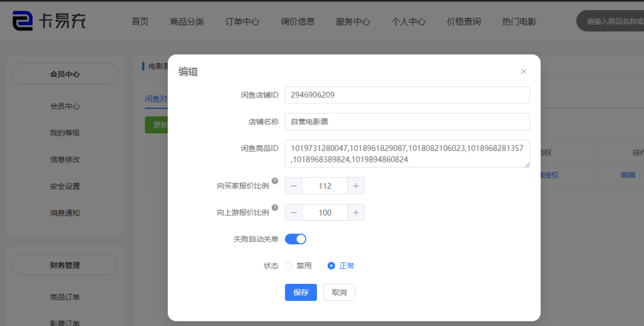Click help icon next to 向上游报价比例
Viewport: 644px width, 326px height.
275,208
